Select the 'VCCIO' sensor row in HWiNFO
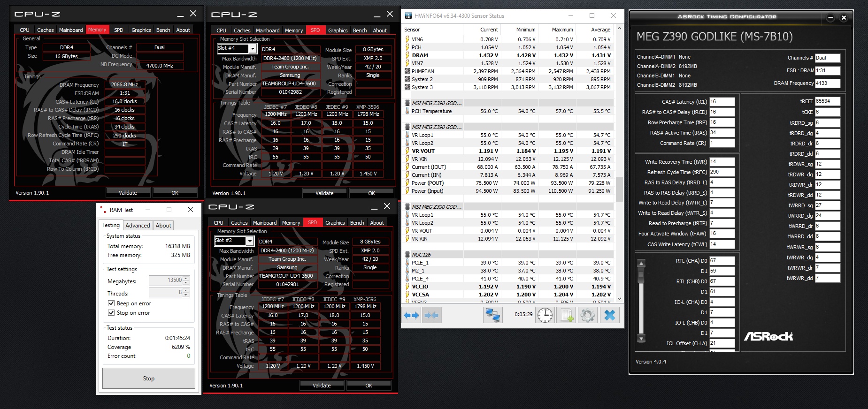The image size is (868, 409). click(509, 287)
